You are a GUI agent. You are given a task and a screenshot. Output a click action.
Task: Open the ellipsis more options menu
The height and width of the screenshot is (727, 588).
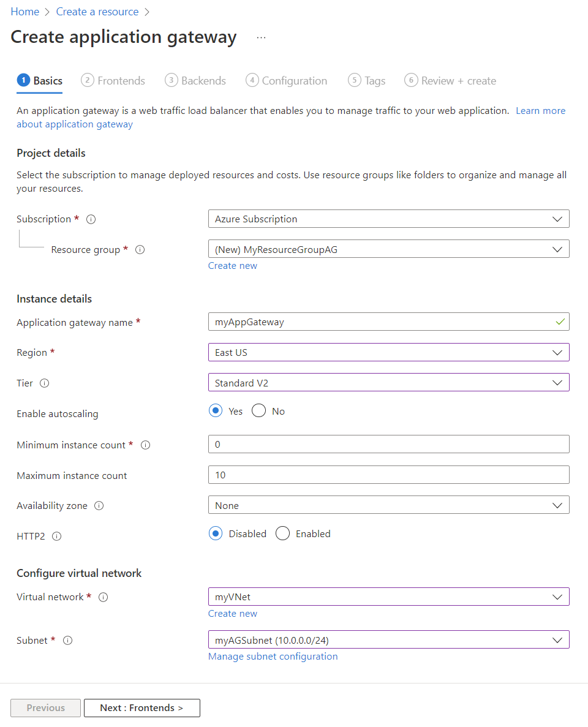coord(262,37)
